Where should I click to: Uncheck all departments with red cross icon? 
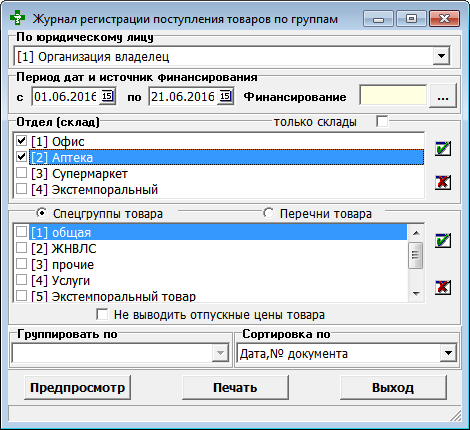coord(443,183)
